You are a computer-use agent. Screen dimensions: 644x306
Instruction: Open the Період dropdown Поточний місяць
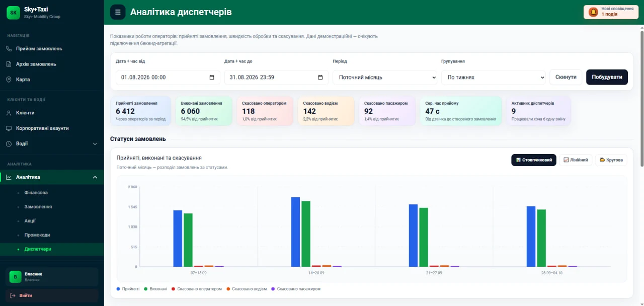coord(385,78)
